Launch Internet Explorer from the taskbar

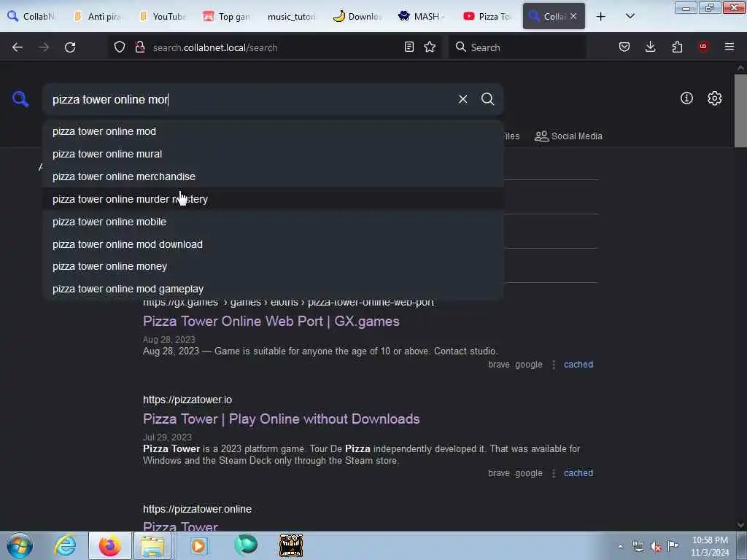65,545
